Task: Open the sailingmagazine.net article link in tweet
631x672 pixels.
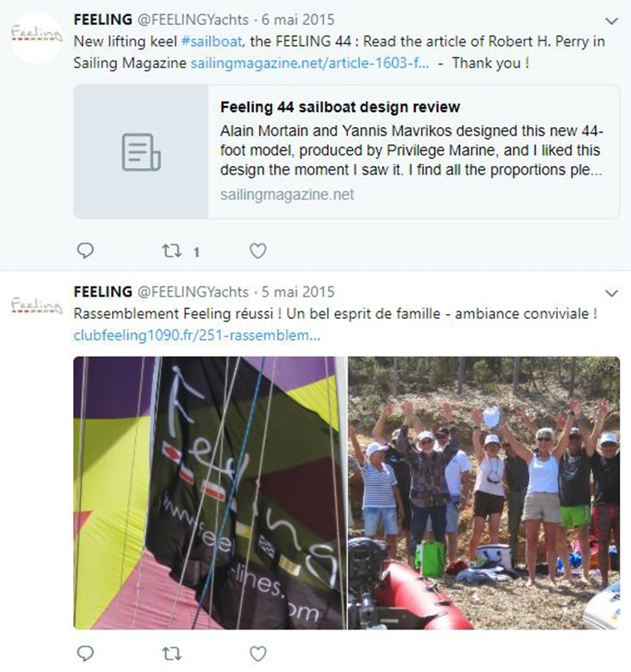Action: coord(309,63)
